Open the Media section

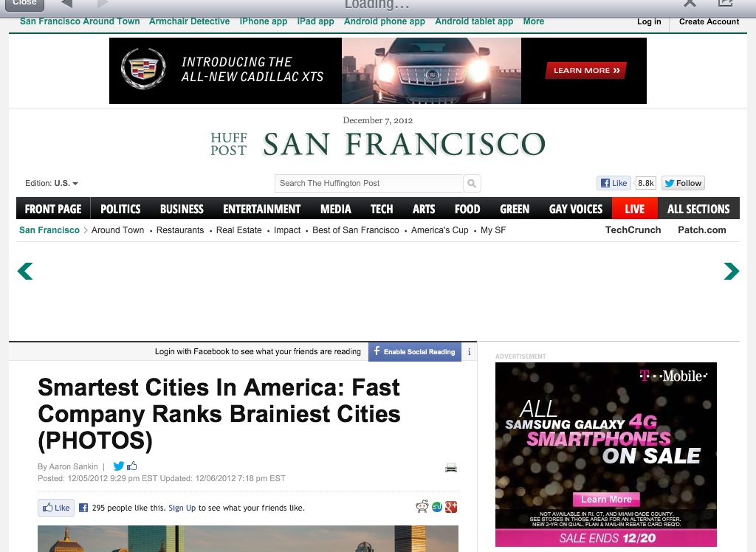tap(336, 209)
